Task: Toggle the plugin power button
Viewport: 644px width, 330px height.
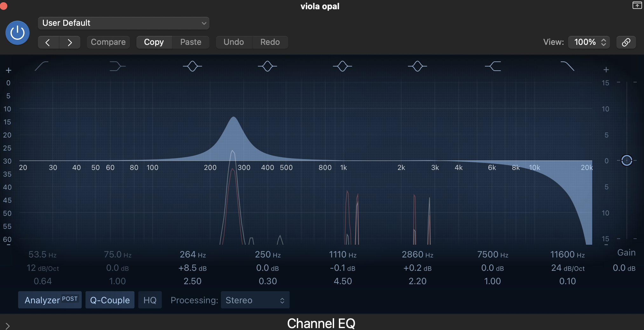Action: (17, 32)
